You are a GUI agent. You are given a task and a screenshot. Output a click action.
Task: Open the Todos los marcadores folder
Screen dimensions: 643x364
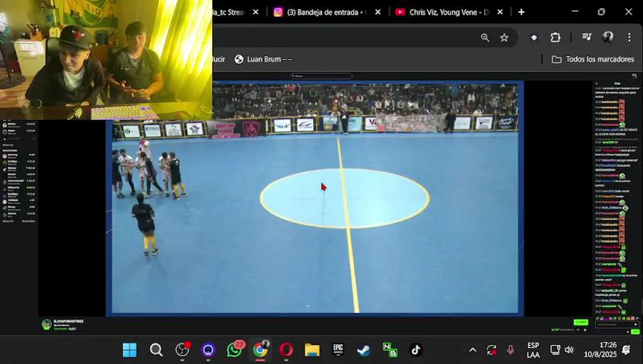(592, 59)
